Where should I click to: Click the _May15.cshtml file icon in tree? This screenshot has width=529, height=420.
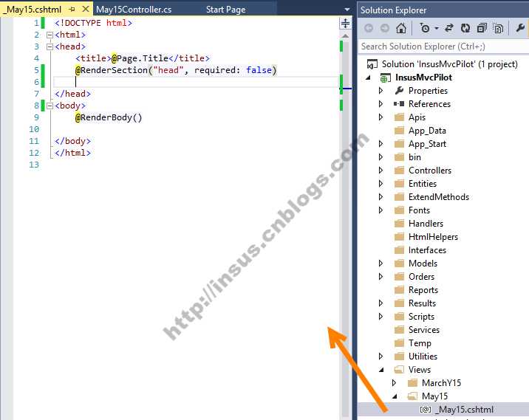tap(426, 410)
